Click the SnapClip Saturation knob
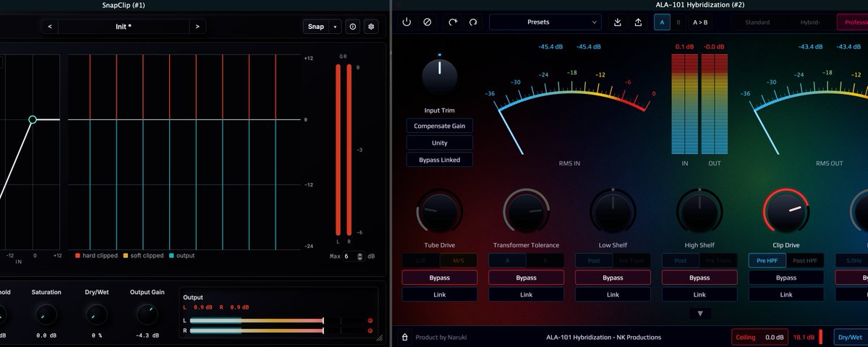Screen dimensions: 868x347 tap(46, 314)
